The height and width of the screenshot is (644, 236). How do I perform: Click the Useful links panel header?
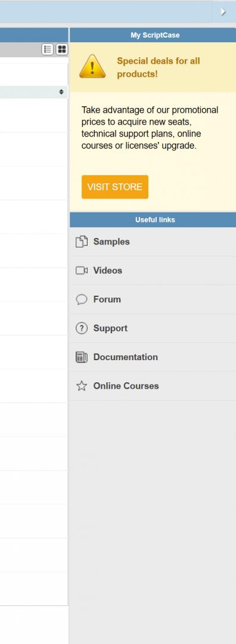click(153, 219)
